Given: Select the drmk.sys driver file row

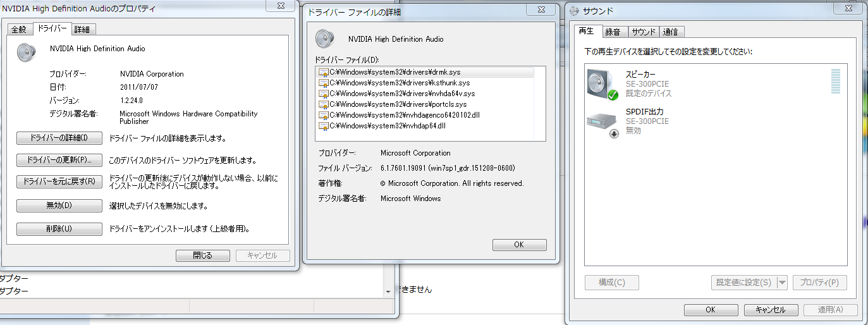Looking at the screenshot, I should tap(425, 72).
